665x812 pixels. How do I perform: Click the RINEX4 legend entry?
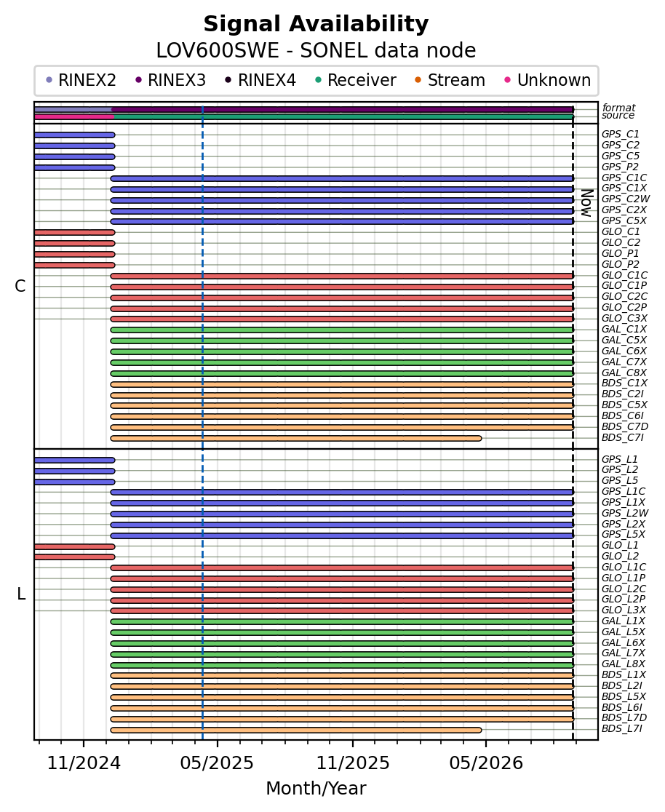pos(260,80)
